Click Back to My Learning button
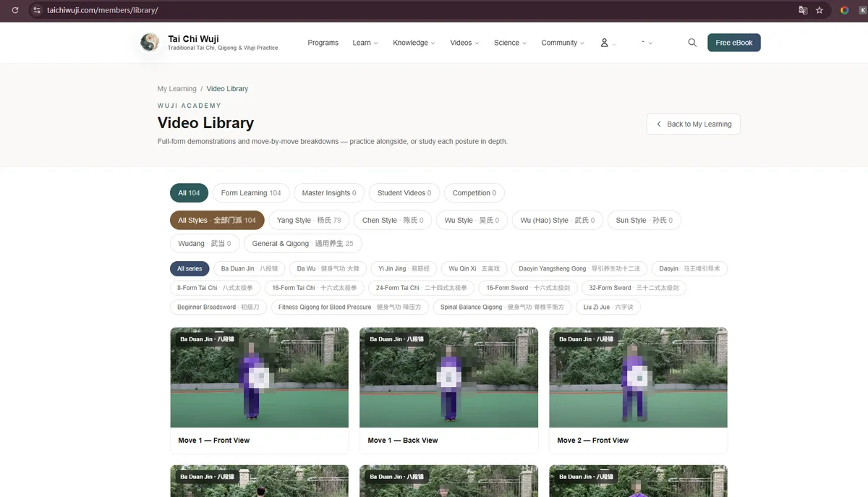The height and width of the screenshot is (497, 868). [x=693, y=124]
